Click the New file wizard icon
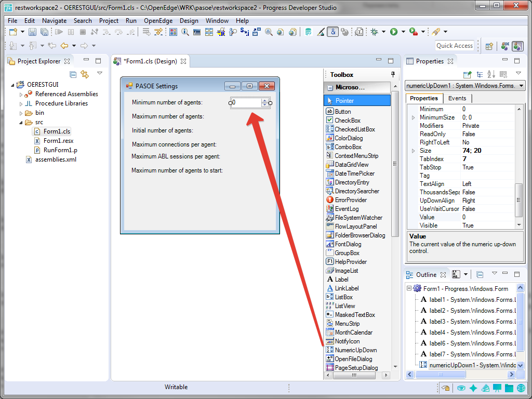 13,32
